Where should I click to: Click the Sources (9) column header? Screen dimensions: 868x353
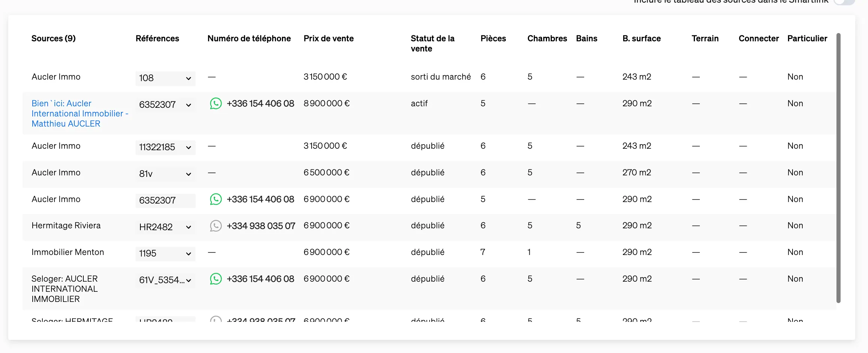coord(54,38)
